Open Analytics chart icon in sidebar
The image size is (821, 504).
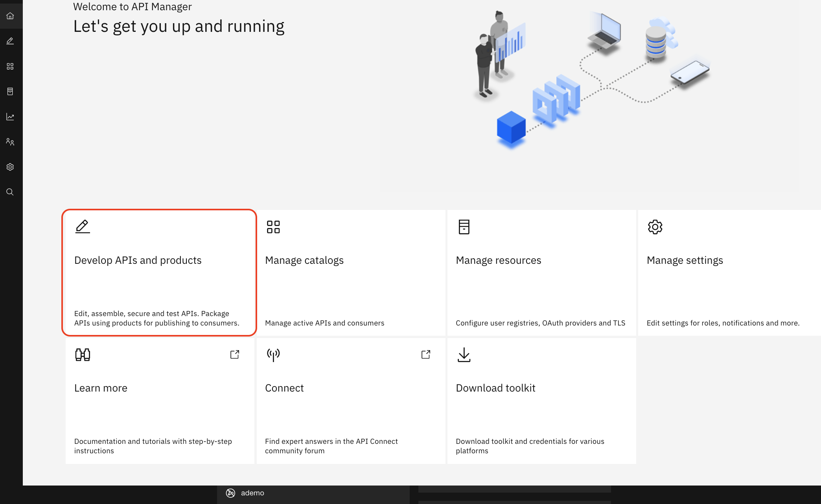(10, 117)
